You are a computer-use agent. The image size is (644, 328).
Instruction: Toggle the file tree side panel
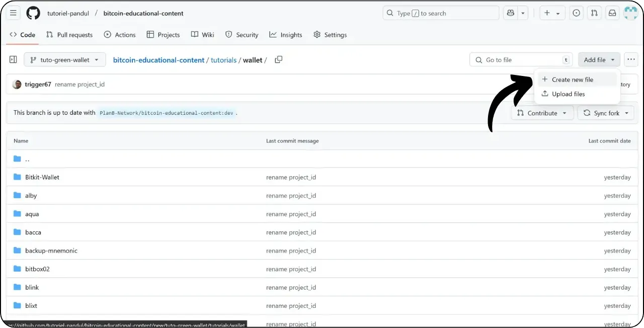tap(13, 59)
